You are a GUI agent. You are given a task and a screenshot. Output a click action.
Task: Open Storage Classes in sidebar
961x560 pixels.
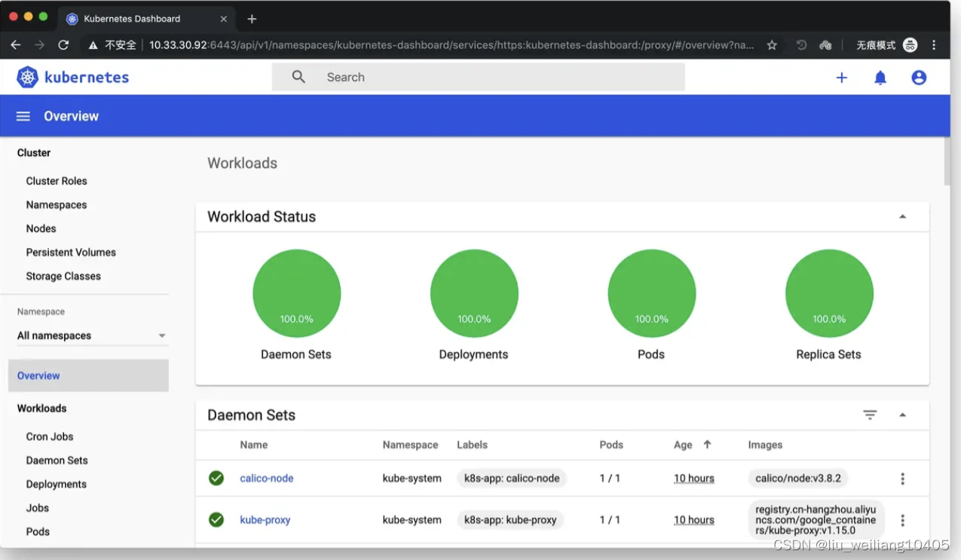tap(63, 276)
